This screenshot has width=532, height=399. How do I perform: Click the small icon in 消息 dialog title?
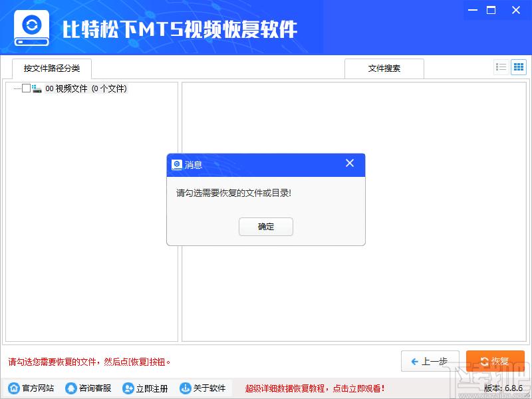pos(177,164)
